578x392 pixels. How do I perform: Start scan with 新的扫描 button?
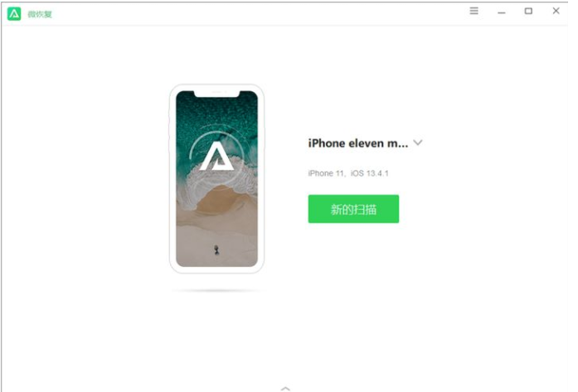coord(353,209)
